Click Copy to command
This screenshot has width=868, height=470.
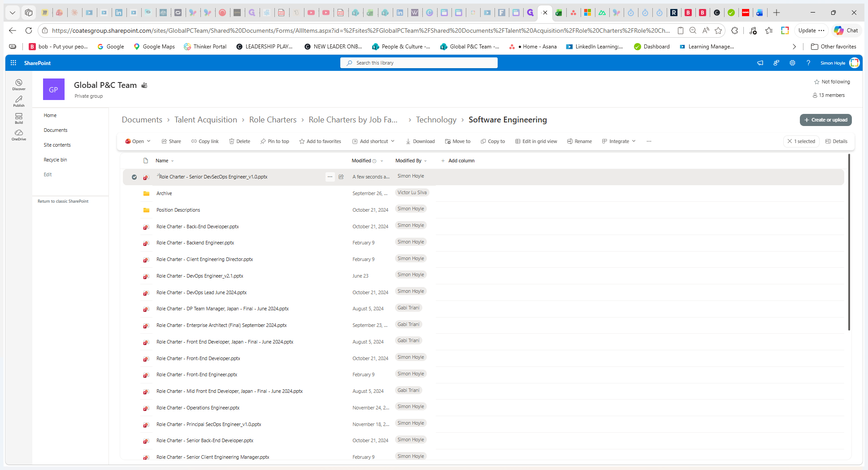pos(493,141)
